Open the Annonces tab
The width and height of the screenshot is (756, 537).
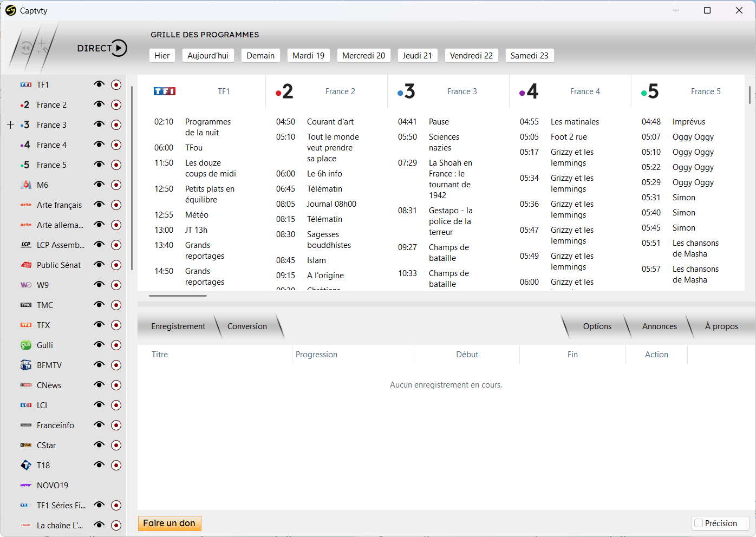click(x=660, y=326)
